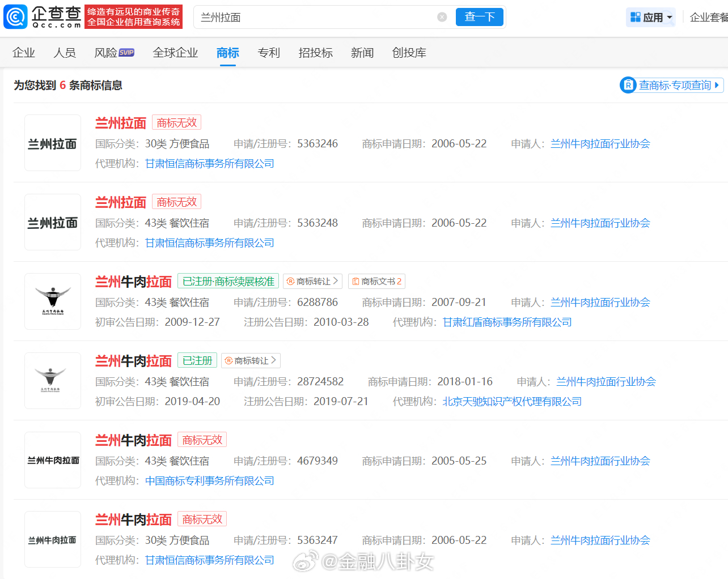Screen dimensions: 728x579
Task: Expand 商标转让 in the 28724582 entry
Action: pos(251,360)
